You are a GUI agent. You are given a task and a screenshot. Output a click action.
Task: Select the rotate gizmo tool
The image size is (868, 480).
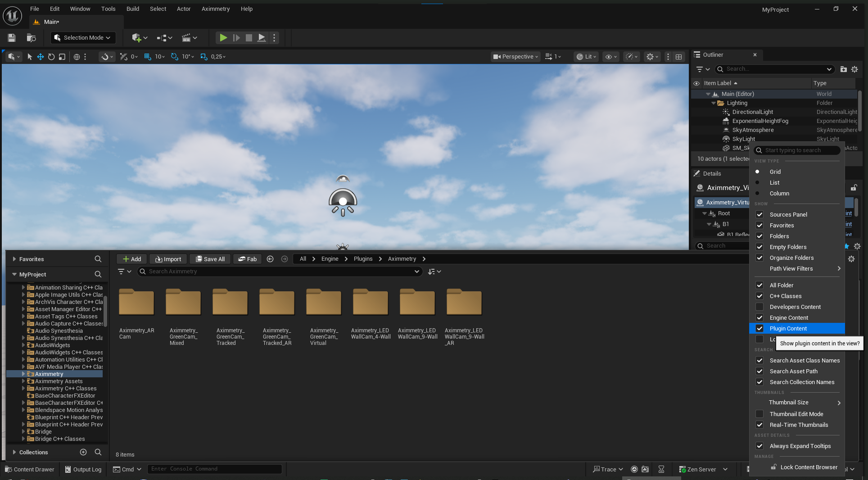[51, 57]
